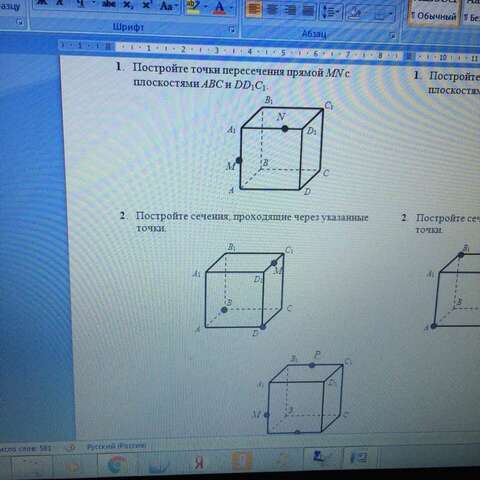Expand the Абзац dialog launcher
Image resolution: width=480 pixels, height=480 pixels.
392,35
